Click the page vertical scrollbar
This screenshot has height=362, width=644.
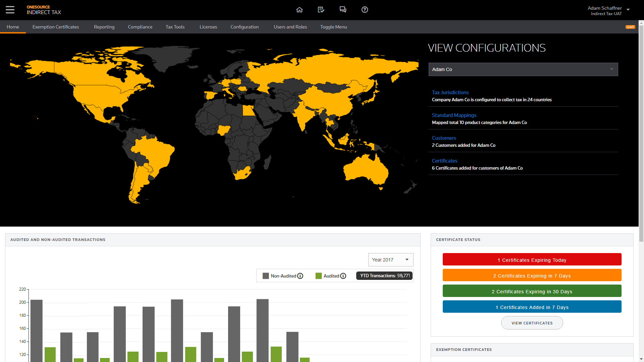(x=641, y=134)
